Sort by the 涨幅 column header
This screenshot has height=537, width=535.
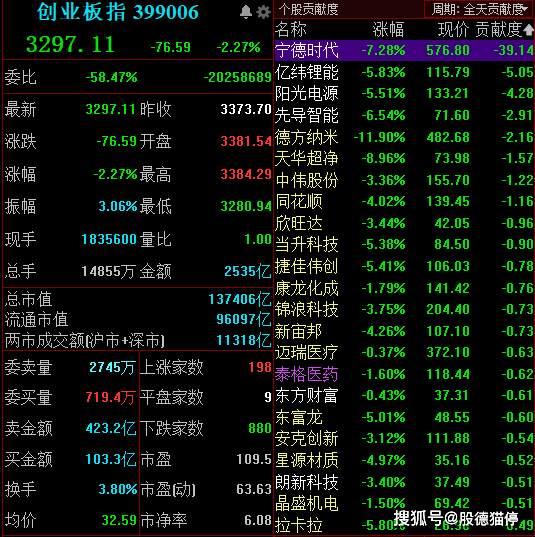pyautogui.click(x=388, y=30)
